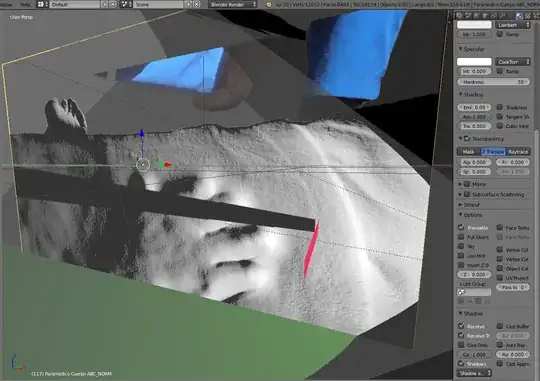Collapse the Shadow panel
Image resolution: width=540 pixels, height=381 pixels.
pos(460,313)
